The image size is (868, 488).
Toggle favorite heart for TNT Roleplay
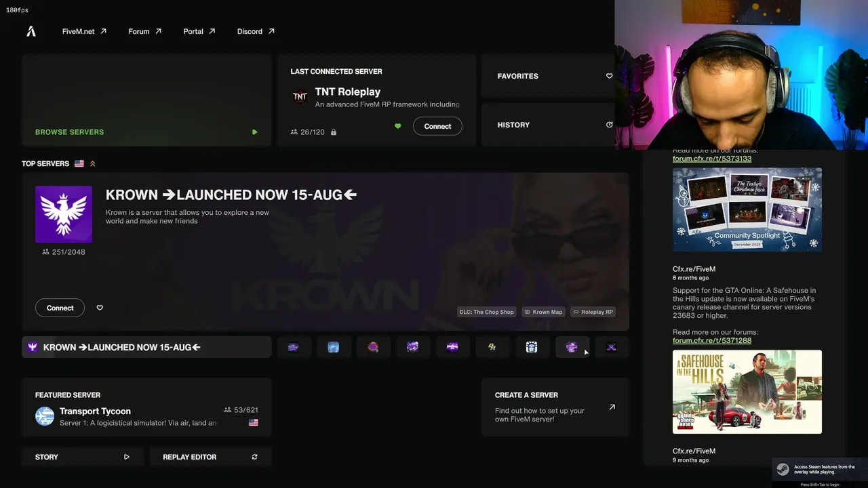398,126
